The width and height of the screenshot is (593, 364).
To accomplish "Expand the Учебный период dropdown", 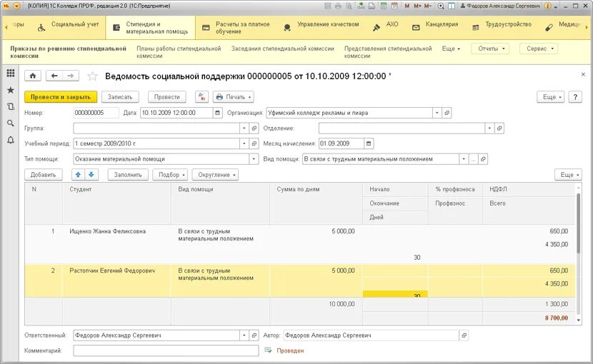I will [x=244, y=143].
